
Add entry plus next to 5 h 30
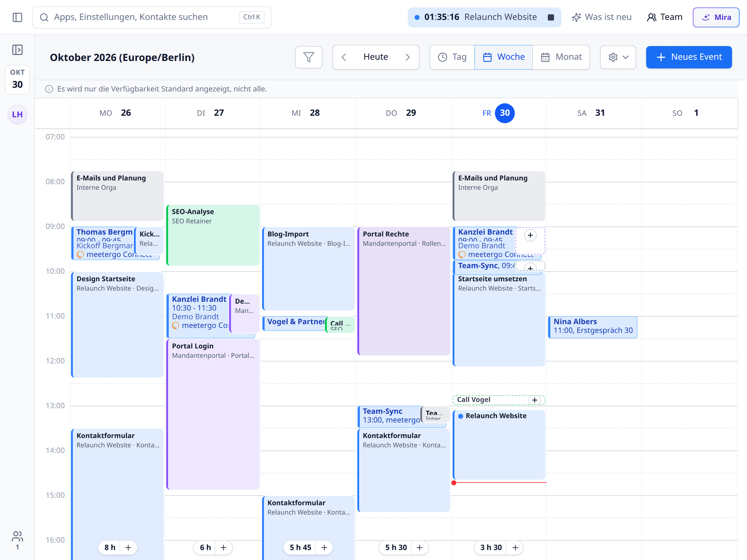(420, 548)
